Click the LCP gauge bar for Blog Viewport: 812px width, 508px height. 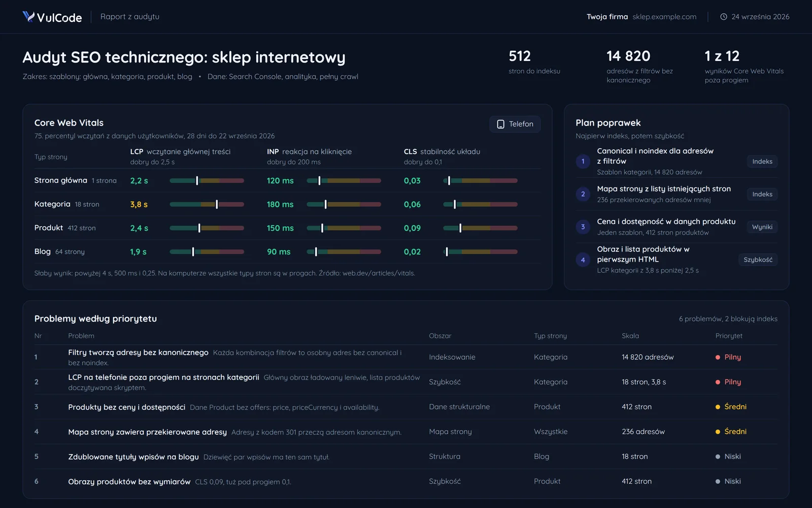point(207,252)
